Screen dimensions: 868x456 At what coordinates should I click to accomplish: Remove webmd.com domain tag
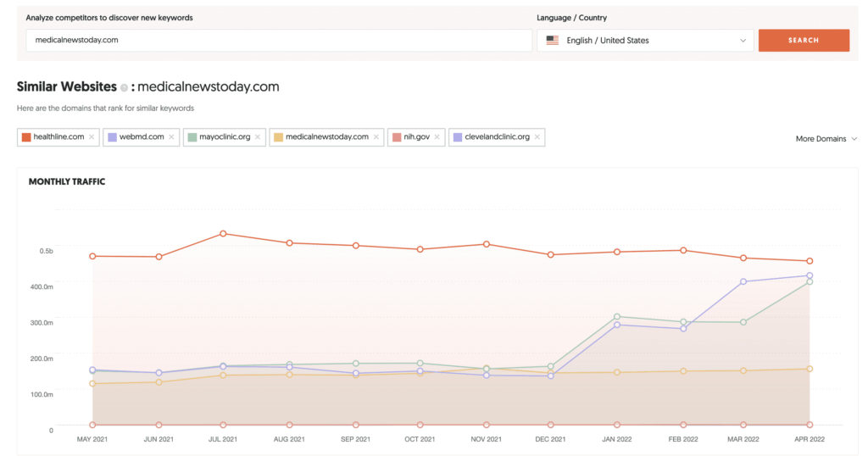(x=171, y=137)
